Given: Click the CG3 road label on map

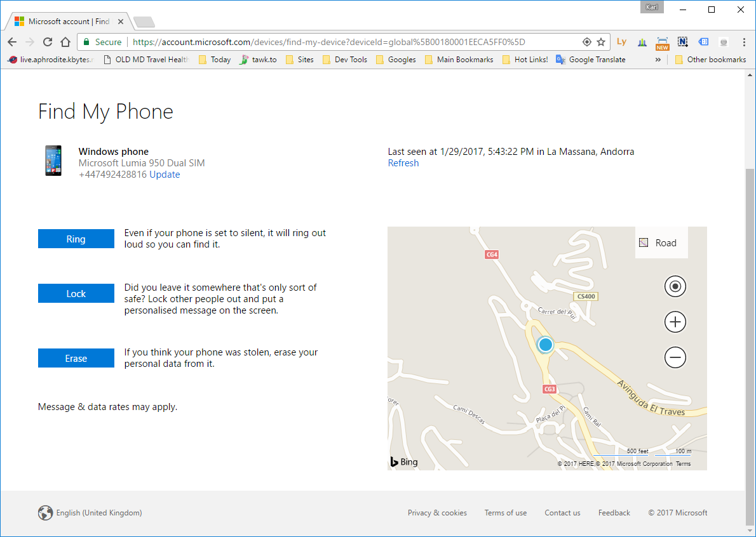Looking at the screenshot, I should click(550, 388).
